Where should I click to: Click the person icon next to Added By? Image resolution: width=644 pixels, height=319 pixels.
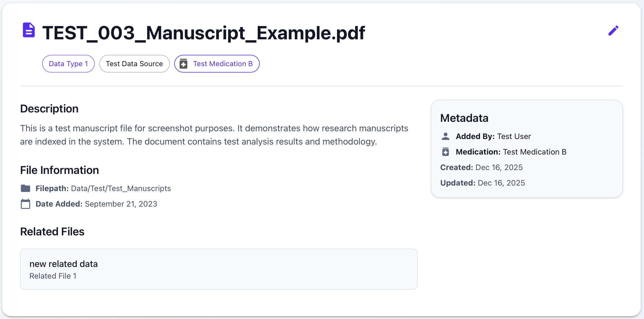(446, 136)
